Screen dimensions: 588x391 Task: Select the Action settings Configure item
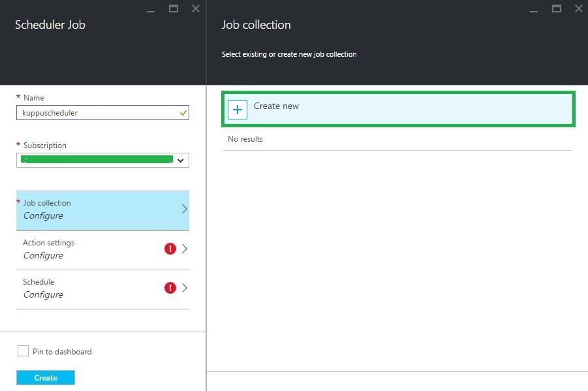91,249
